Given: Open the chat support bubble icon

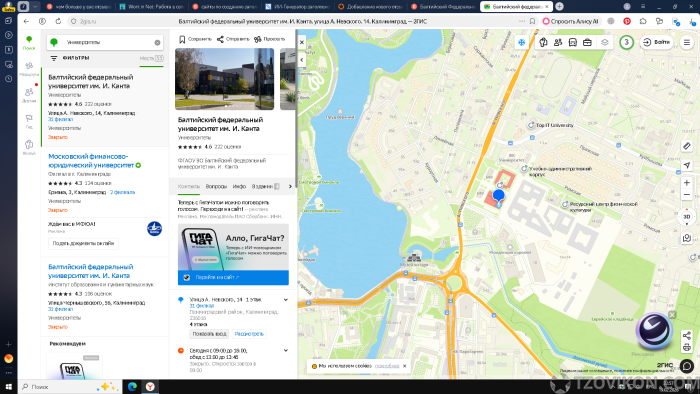Looking at the screenshot, I should click(x=687, y=366).
